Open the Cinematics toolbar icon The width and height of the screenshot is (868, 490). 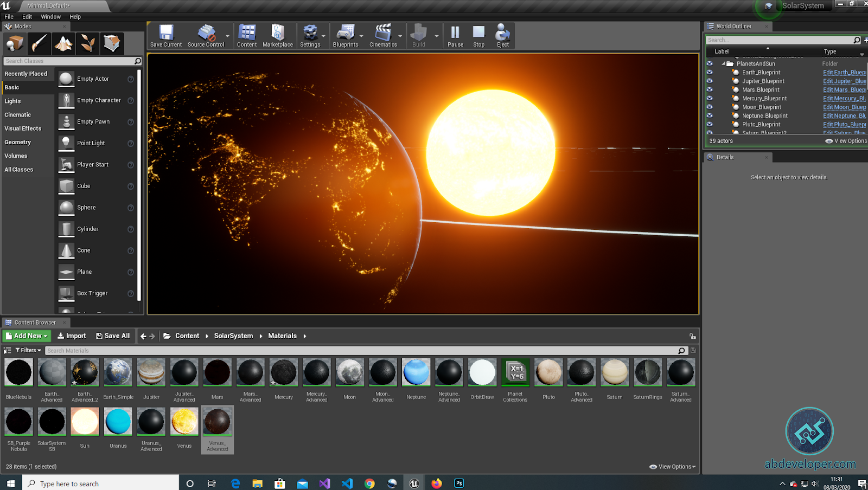coord(384,34)
